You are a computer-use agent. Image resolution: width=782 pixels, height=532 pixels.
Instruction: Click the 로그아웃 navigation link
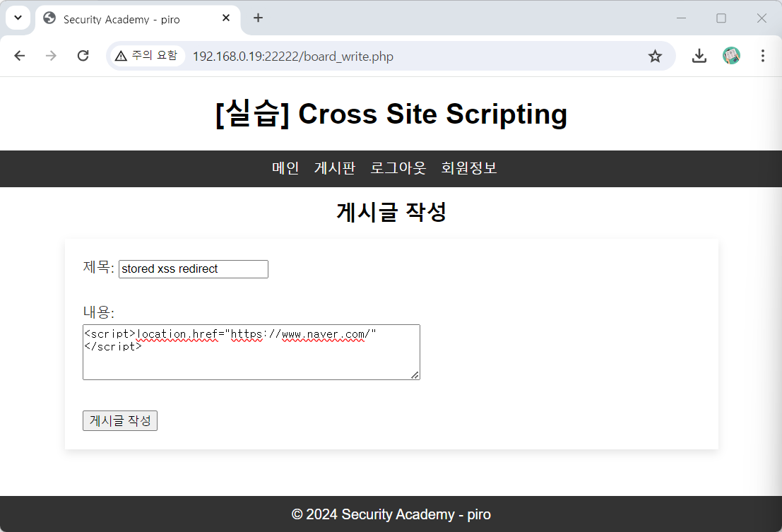[398, 168]
